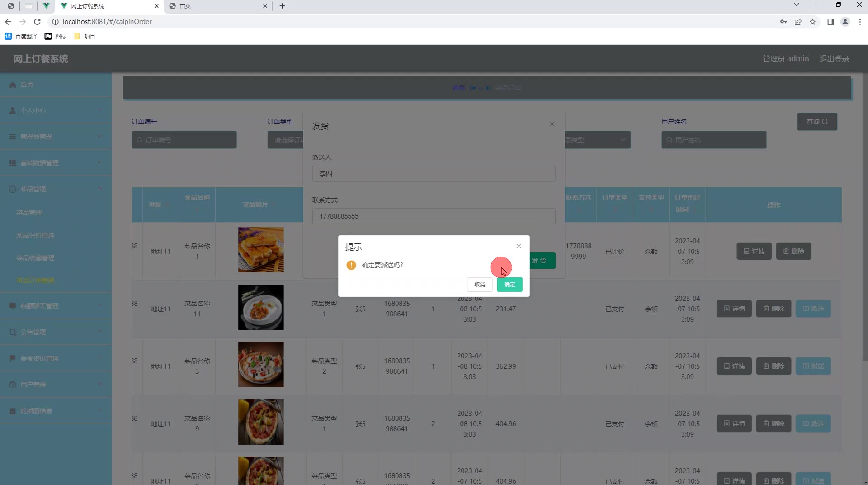The height and width of the screenshot is (485, 868).
Task: Click 删除 button for 菜品名称3 row
Action: 774,366
